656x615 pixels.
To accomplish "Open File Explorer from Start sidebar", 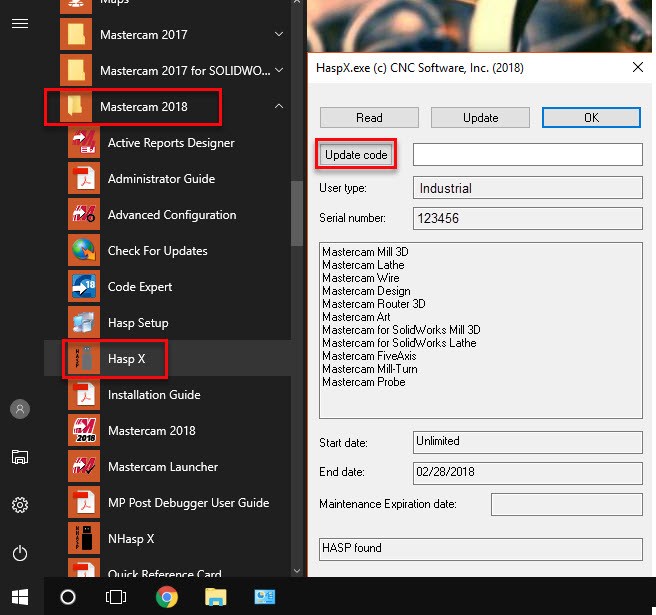I will 20,457.
